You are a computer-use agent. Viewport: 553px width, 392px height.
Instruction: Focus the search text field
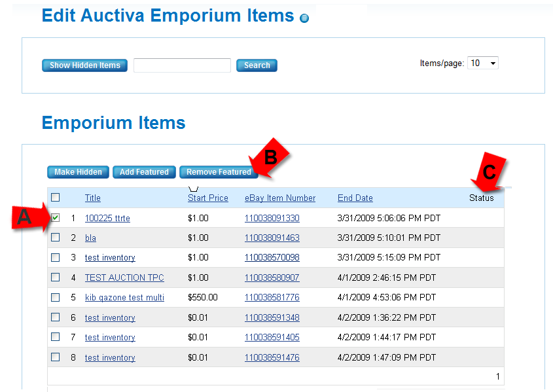pyautogui.click(x=183, y=65)
